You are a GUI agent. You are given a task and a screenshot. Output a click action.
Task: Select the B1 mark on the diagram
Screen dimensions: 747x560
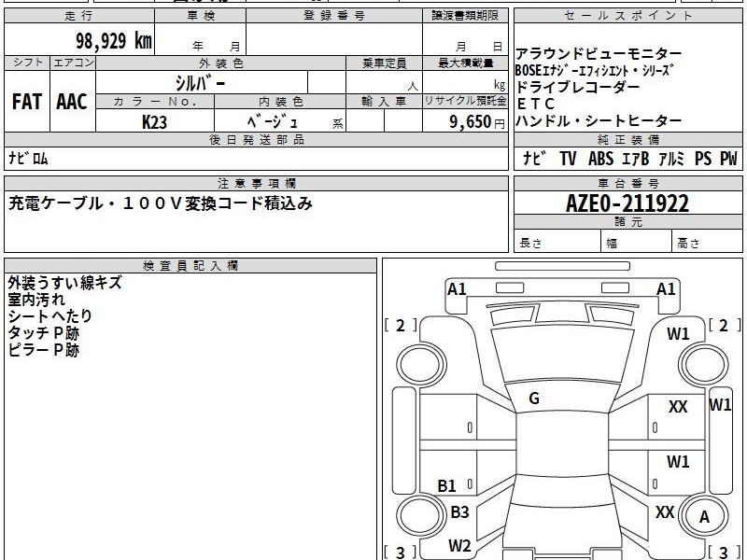(x=447, y=485)
